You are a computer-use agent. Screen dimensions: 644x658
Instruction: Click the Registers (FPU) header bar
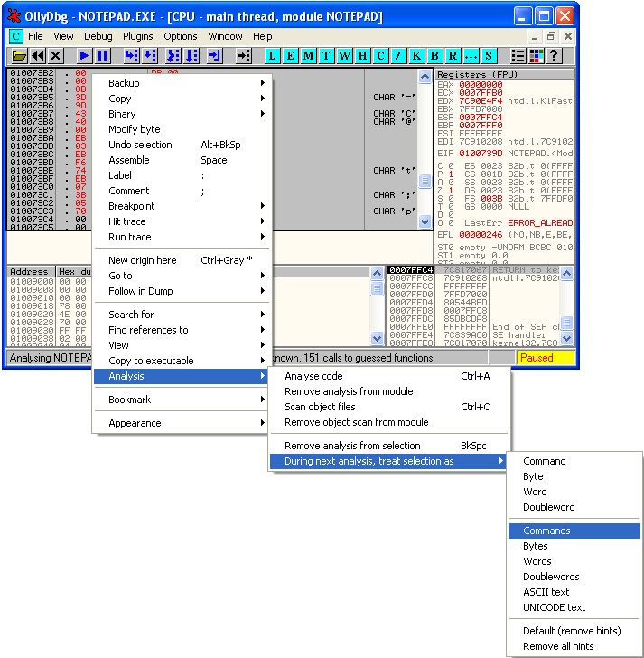coord(505,74)
